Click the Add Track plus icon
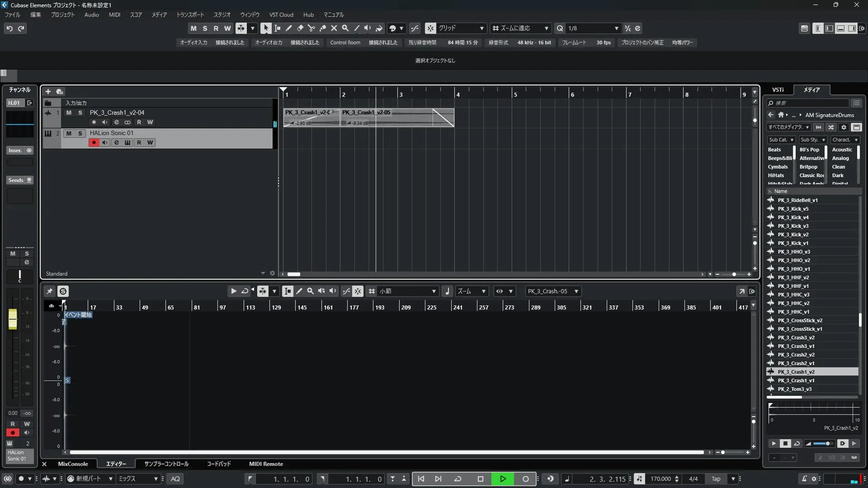868x488 pixels. 48,91
